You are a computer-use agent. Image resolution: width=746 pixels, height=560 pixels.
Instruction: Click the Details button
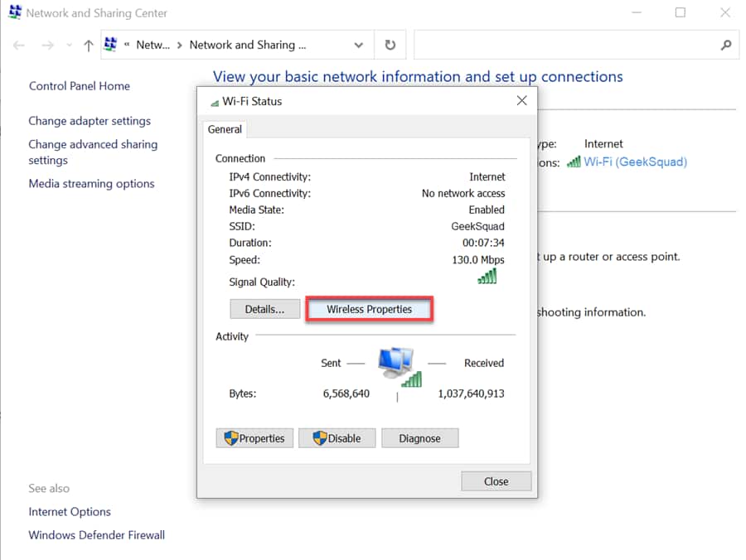coord(265,308)
